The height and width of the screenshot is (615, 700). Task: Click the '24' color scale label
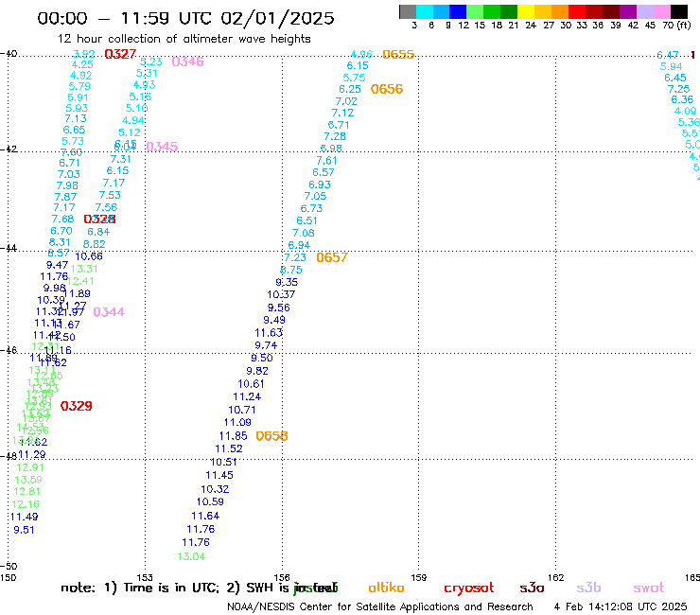tap(531, 25)
